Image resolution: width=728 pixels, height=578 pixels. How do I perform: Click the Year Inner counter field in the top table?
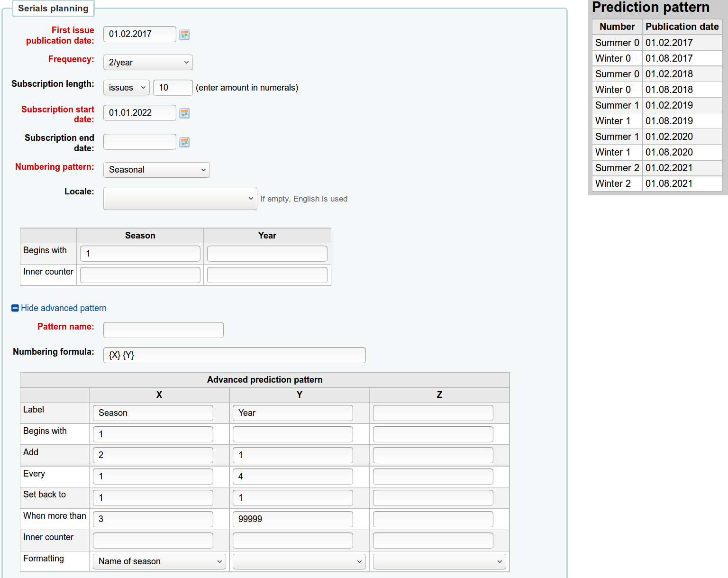click(267, 275)
